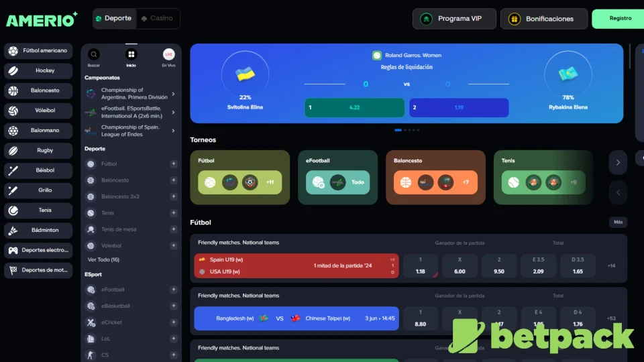The width and height of the screenshot is (644, 362).
Task: Toggle the plus next to Fútbol
Action: click(174, 164)
